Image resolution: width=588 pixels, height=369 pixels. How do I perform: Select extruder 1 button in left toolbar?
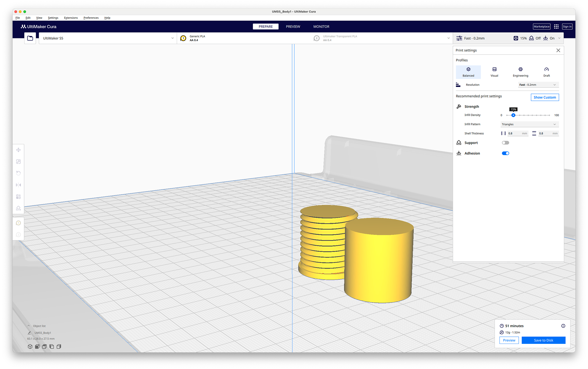(x=18, y=223)
